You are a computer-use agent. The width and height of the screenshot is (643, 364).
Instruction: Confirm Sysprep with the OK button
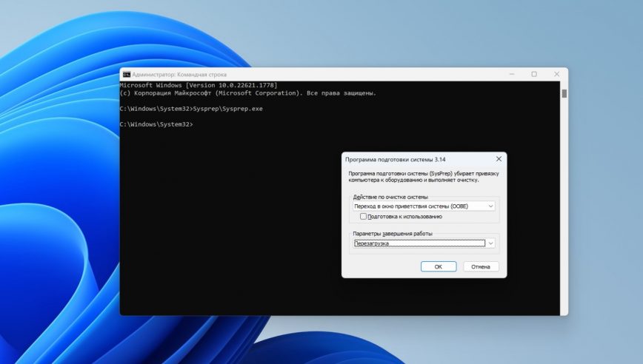click(x=439, y=266)
